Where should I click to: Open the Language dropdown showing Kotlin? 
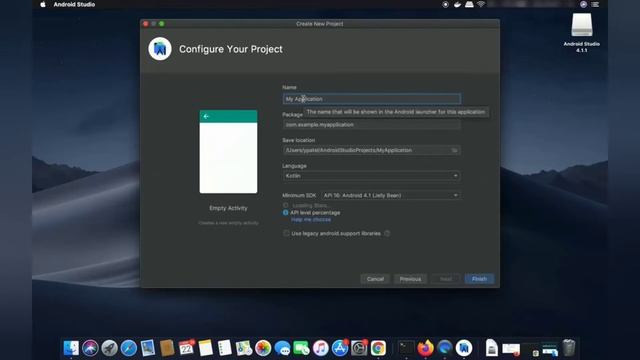tap(371, 176)
